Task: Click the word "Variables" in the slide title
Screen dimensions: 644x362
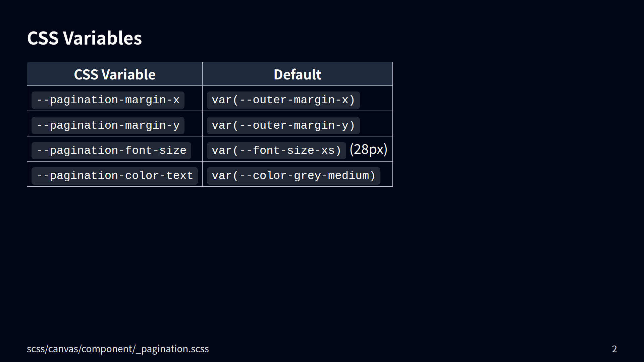Action: coord(102,38)
